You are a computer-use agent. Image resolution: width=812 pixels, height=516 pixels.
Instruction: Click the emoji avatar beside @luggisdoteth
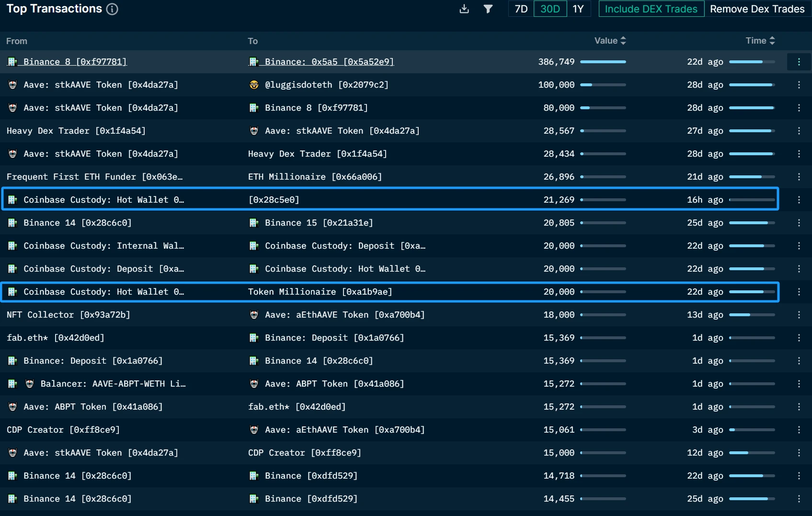[254, 85]
